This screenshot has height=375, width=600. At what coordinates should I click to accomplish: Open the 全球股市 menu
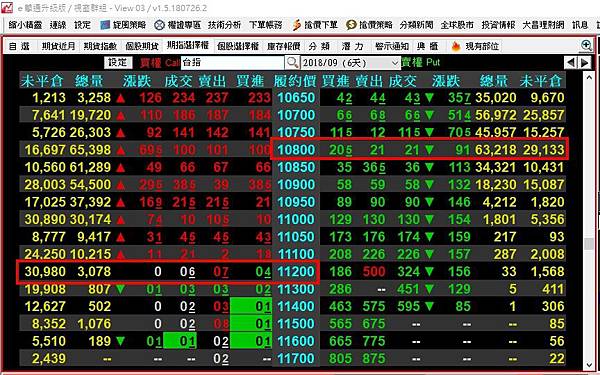(x=457, y=25)
